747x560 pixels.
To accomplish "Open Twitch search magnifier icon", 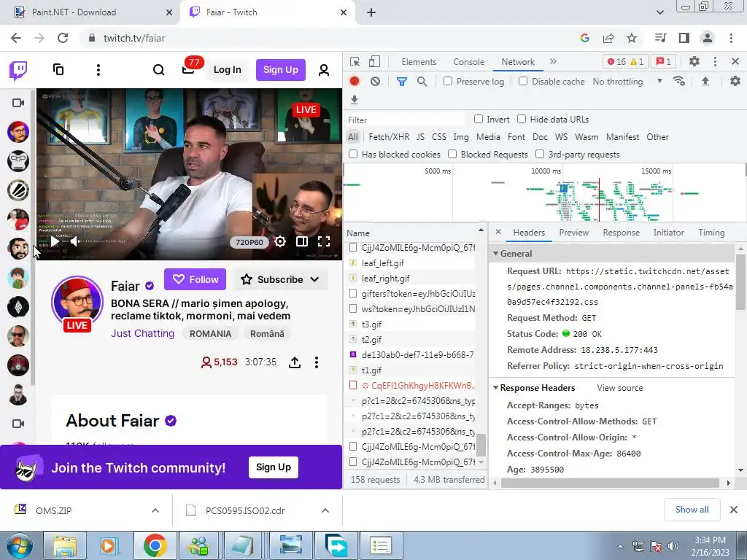I will (158, 70).
